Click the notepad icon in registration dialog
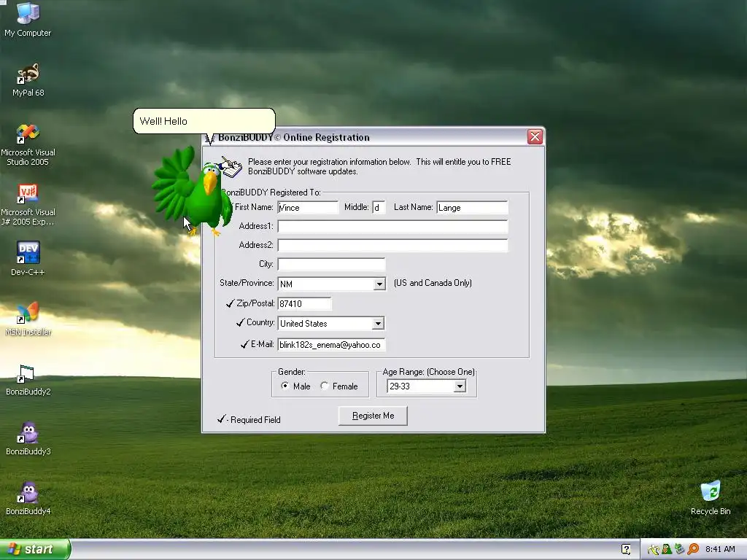Screen dimensions: 747x560 (x=231, y=166)
